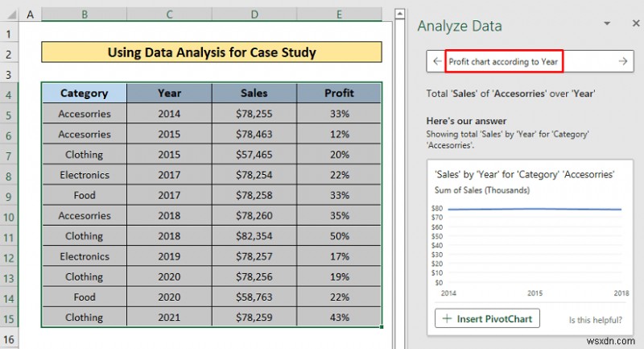Select row 4 header
Viewport: 644px width, 349px height.
tap(10, 93)
